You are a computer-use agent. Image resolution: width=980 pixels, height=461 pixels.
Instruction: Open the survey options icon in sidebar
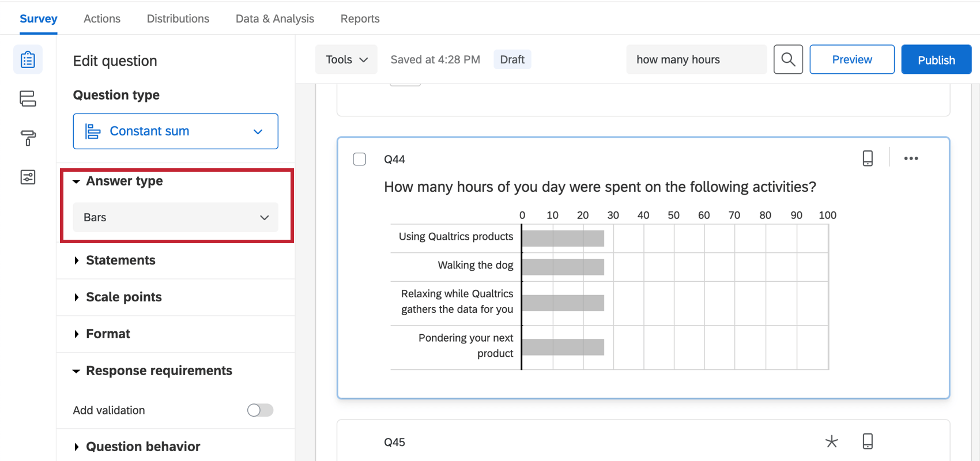(28, 177)
